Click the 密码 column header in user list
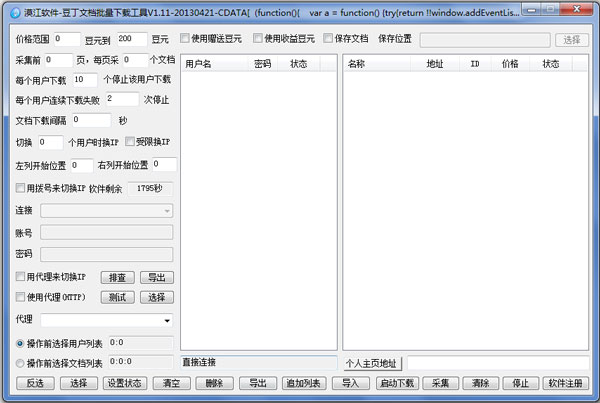 point(263,64)
